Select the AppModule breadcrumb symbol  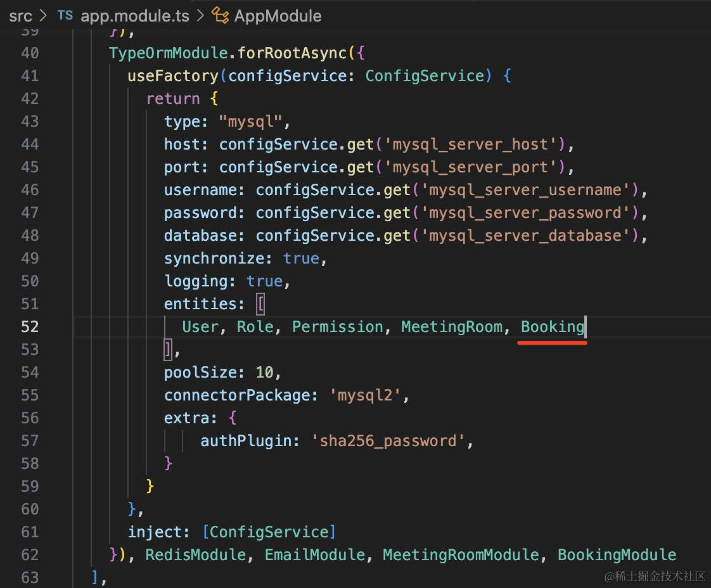pos(278,16)
